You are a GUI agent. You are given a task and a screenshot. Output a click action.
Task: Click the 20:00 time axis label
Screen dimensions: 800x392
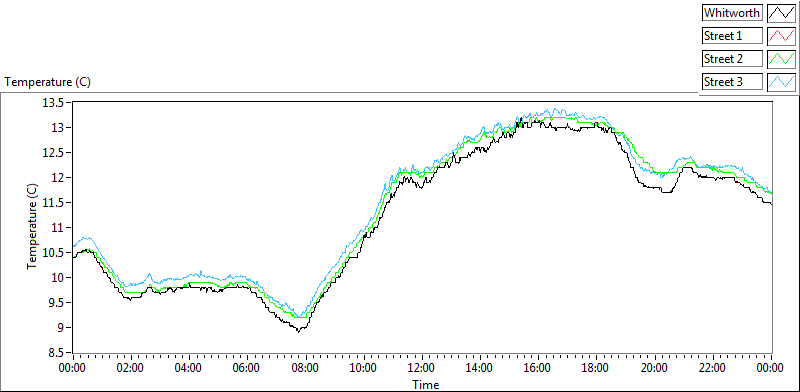click(655, 368)
